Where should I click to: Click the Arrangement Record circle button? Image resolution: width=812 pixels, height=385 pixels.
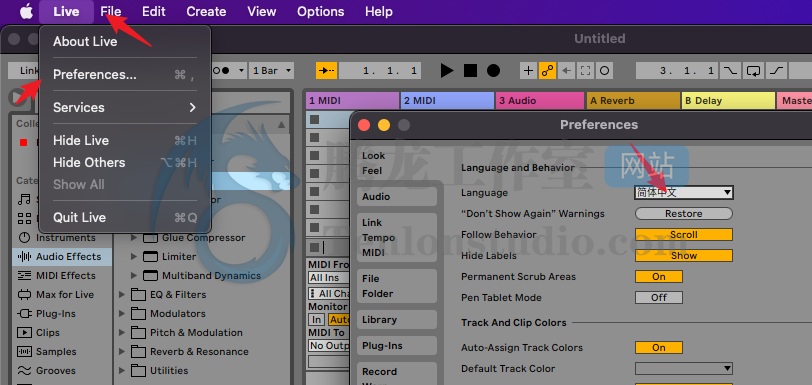(x=494, y=70)
